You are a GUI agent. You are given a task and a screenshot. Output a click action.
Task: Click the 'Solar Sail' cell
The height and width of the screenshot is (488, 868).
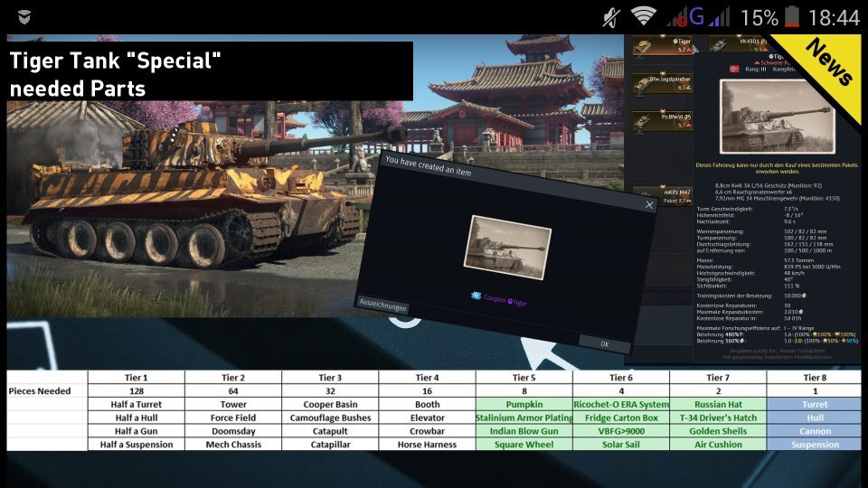(x=621, y=445)
